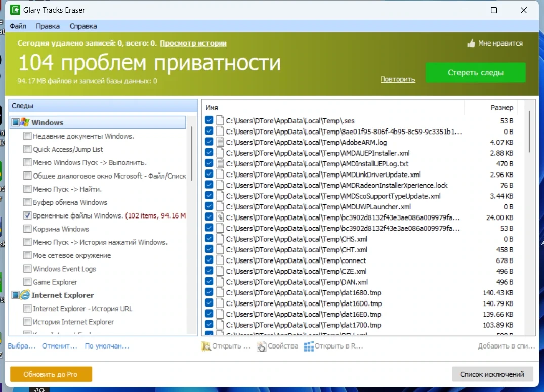Screen dimensions: 544x392
Task: Select Меню Пуск -> Найти item
Action: point(67,189)
